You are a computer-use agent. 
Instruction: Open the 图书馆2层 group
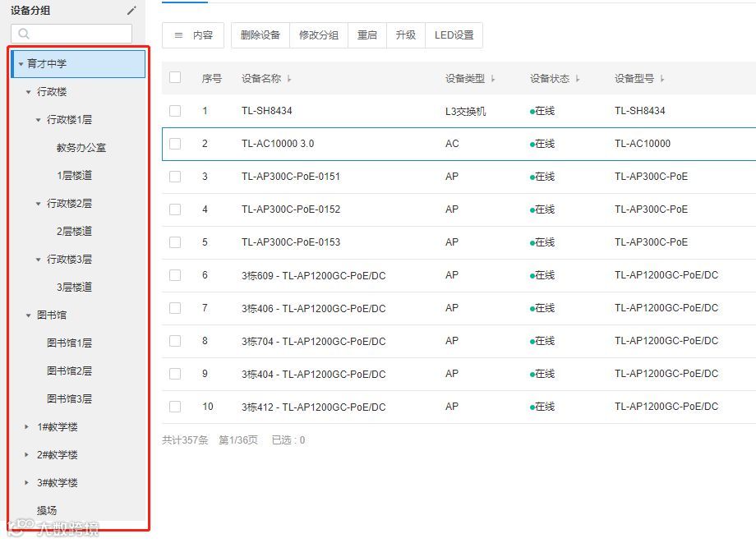[69, 371]
